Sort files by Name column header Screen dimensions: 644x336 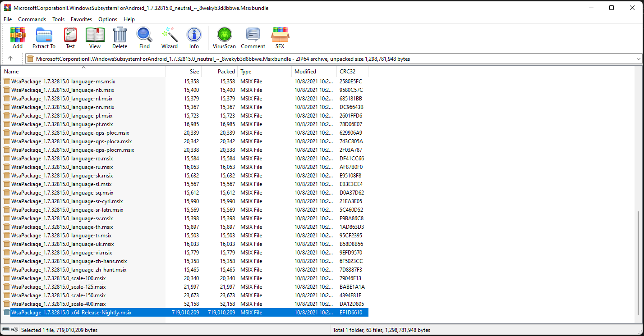click(x=83, y=72)
